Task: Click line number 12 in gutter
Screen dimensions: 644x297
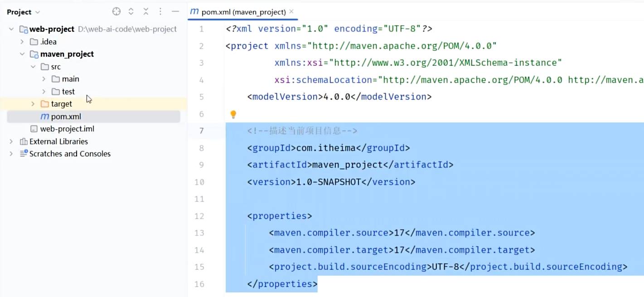Action: pyautogui.click(x=199, y=216)
